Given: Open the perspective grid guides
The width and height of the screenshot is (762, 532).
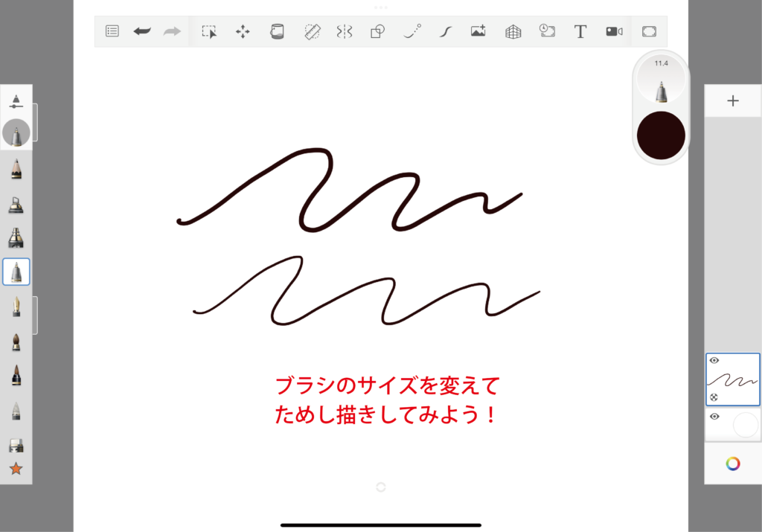Looking at the screenshot, I should [x=513, y=31].
